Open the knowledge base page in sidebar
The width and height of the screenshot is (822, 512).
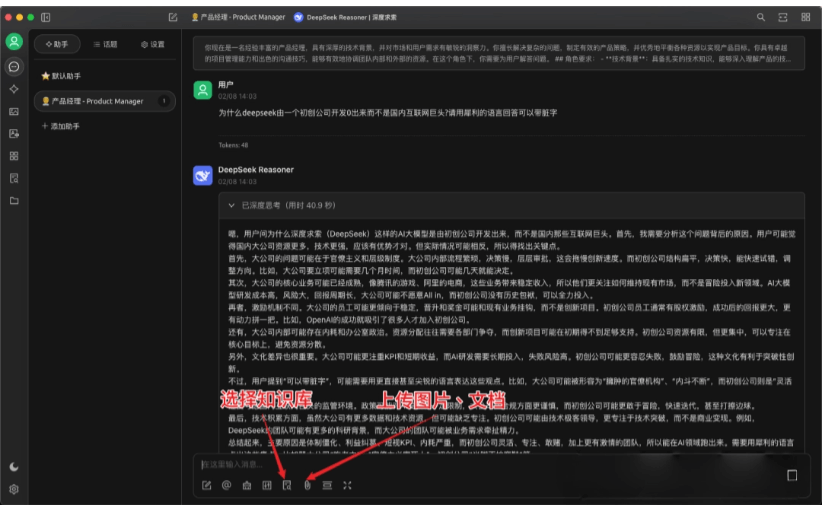click(14, 178)
